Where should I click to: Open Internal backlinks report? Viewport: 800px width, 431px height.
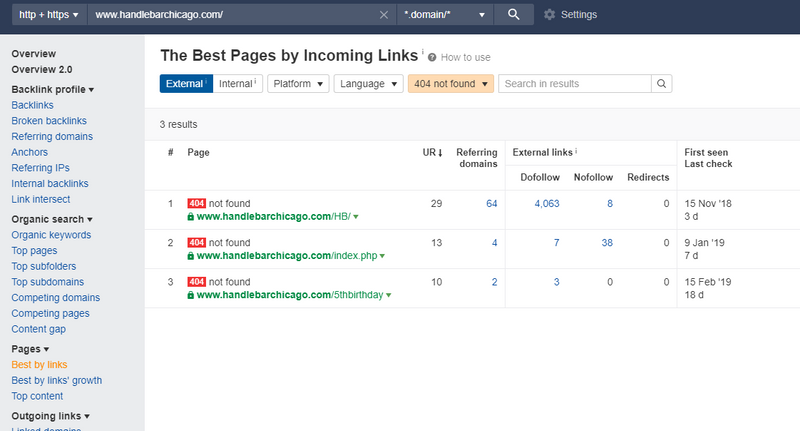[50, 184]
